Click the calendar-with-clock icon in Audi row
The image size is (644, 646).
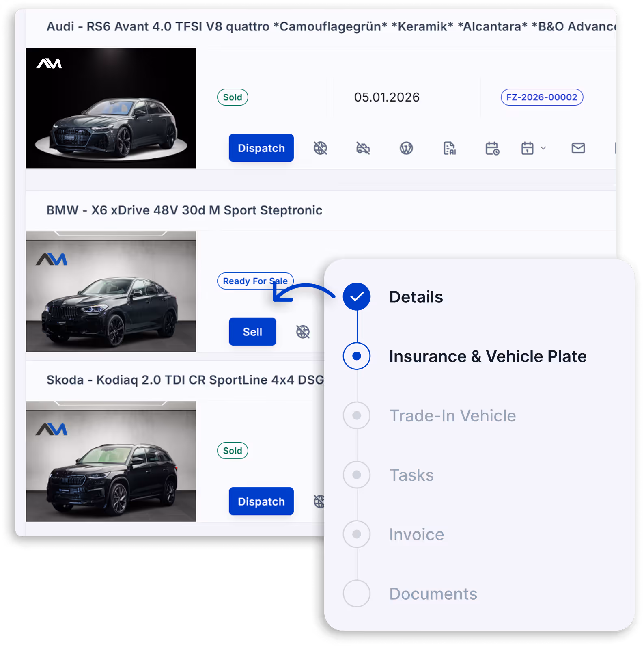(492, 148)
